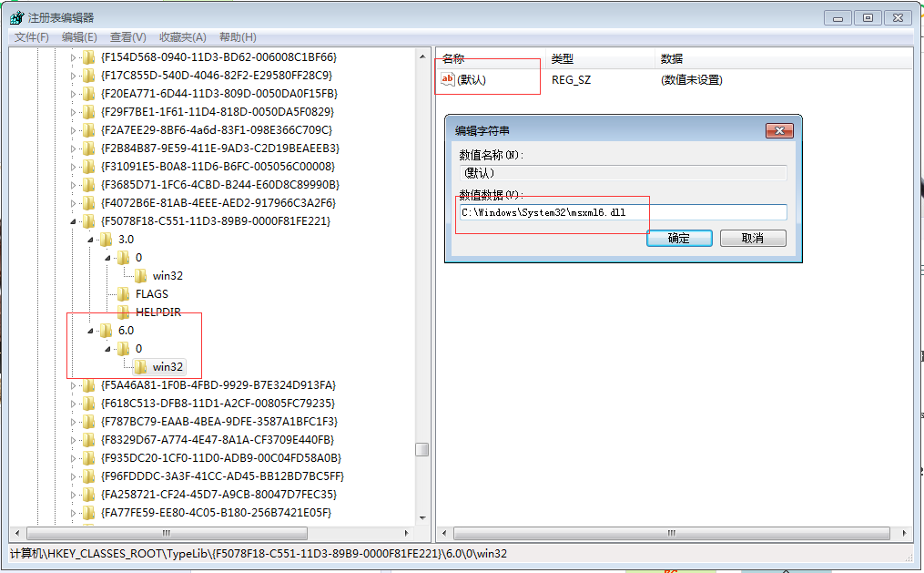Screen dimensions: 924x573
Task: Select the HELPDIR folder icon
Action: click(125, 312)
